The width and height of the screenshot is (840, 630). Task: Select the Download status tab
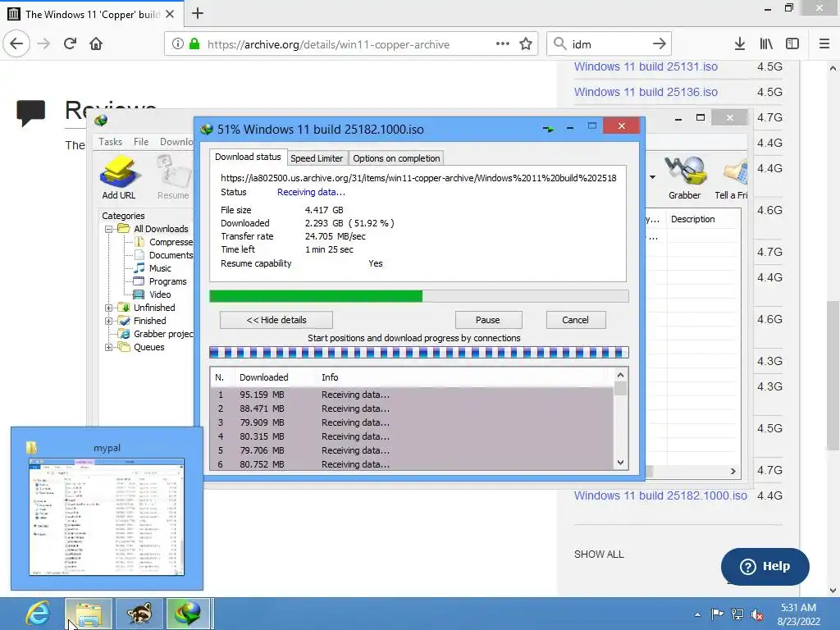coord(248,157)
